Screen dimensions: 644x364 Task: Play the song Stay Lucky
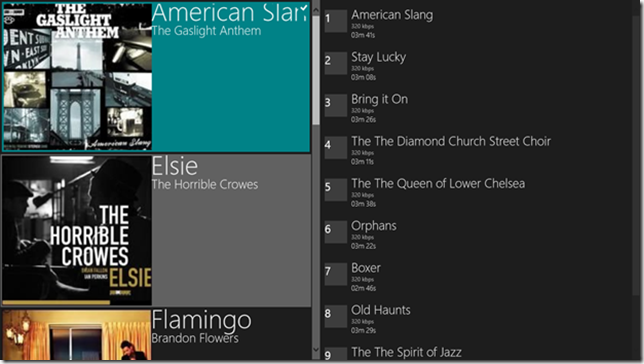(378, 57)
